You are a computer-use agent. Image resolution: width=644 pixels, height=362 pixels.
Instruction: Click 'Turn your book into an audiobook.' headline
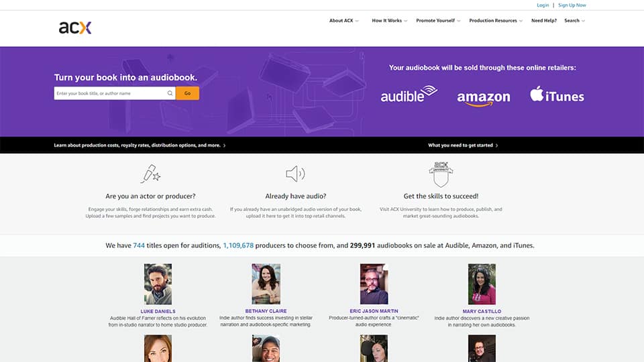pos(125,78)
